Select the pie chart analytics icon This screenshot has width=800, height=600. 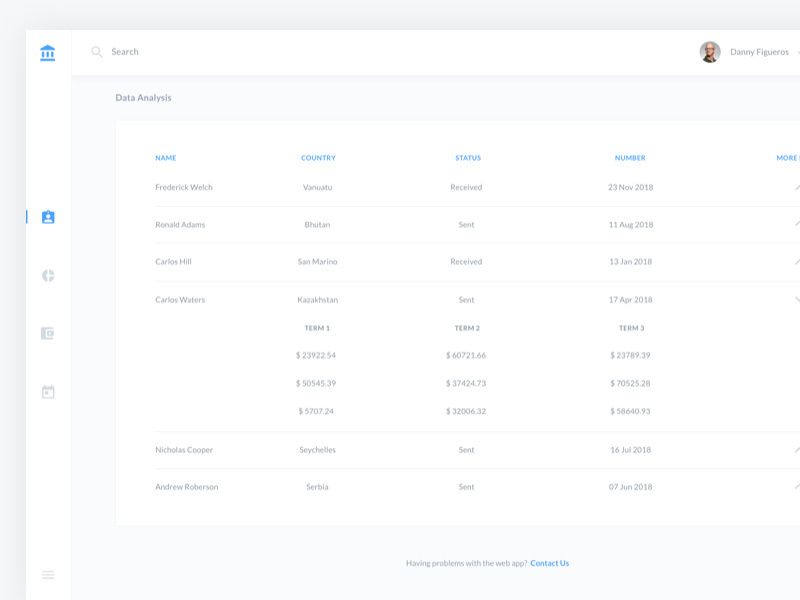(x=47, y=273)
